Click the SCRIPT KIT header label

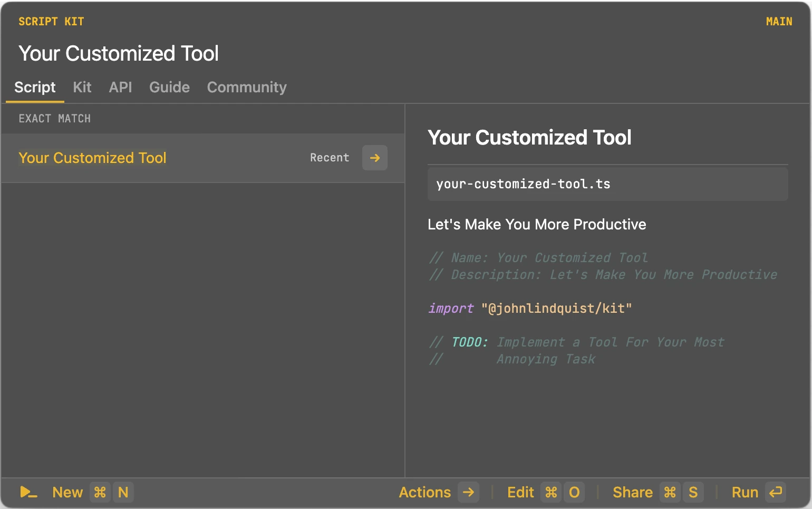(51, 22)
